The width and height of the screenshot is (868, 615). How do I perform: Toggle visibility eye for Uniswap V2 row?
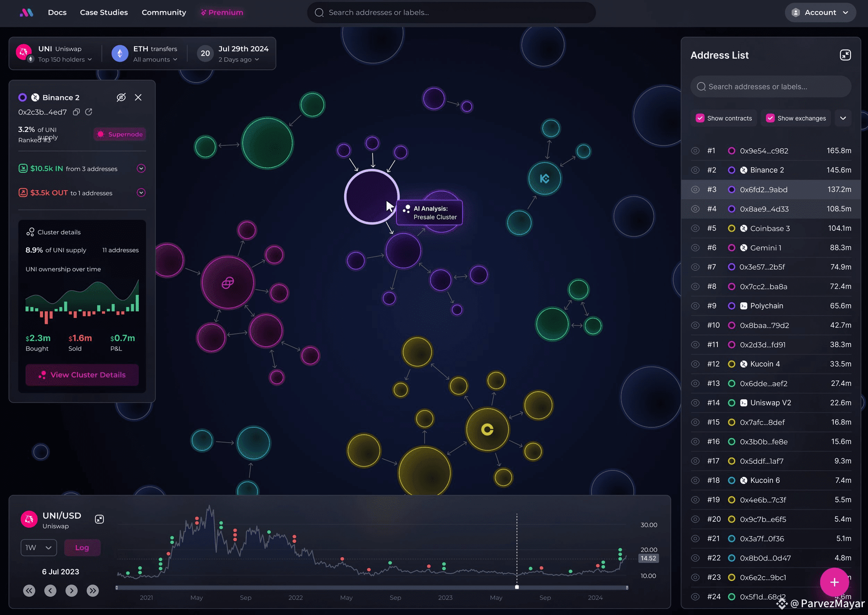coord(695,403)
